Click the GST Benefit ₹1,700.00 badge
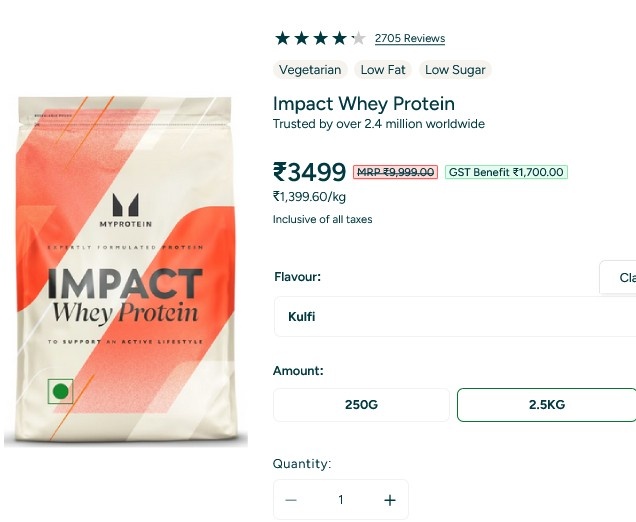Image resolution: width=636 pixels, height=522 pixels. click(506, 172)
